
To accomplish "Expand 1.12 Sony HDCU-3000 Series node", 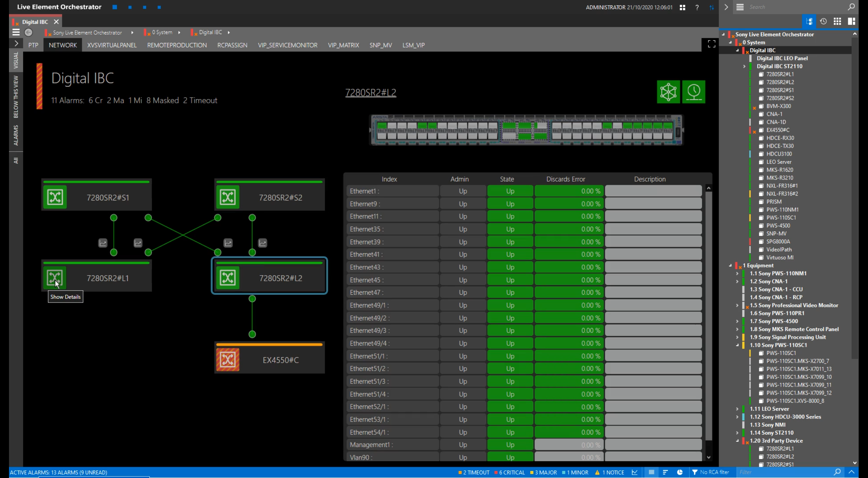I will coord(737,417).
